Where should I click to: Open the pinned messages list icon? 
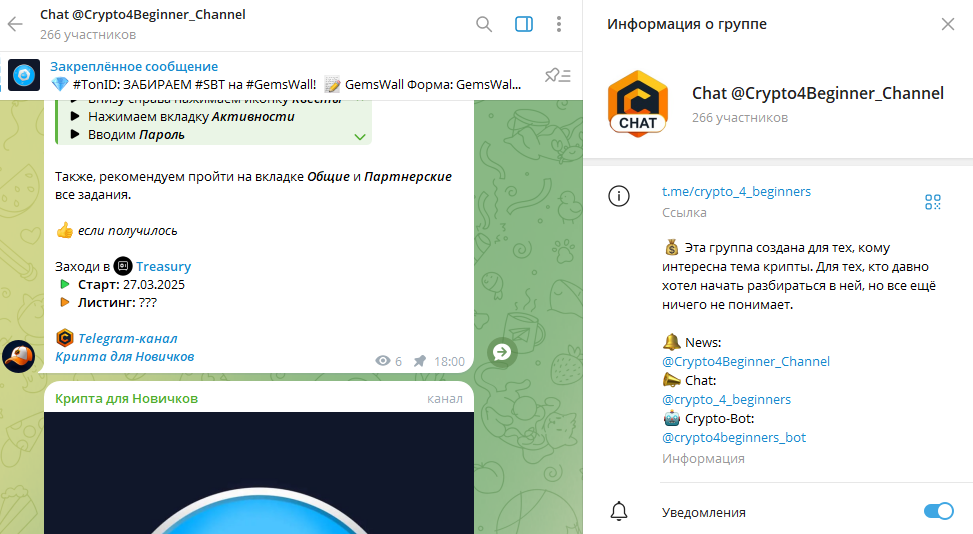557,76
